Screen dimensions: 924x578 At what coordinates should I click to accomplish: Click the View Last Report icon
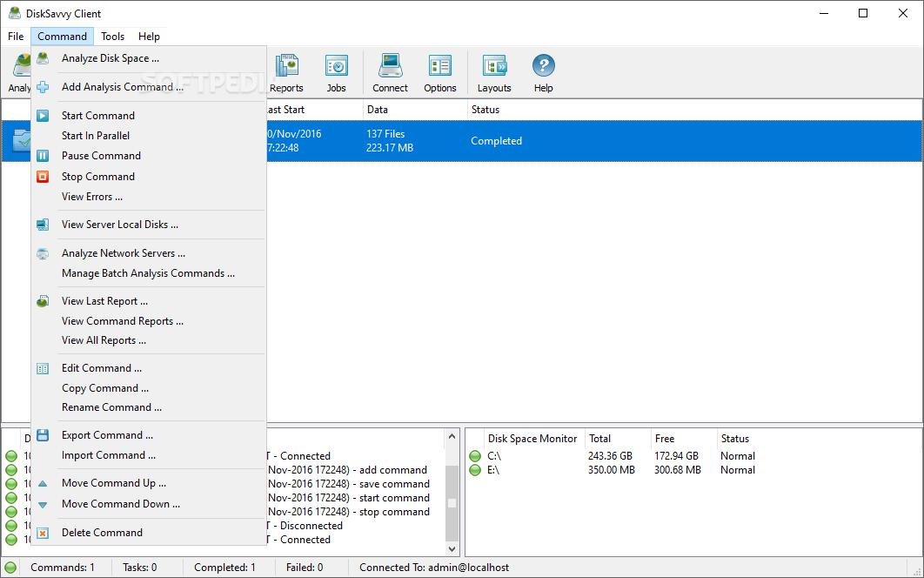click(43, 301)
